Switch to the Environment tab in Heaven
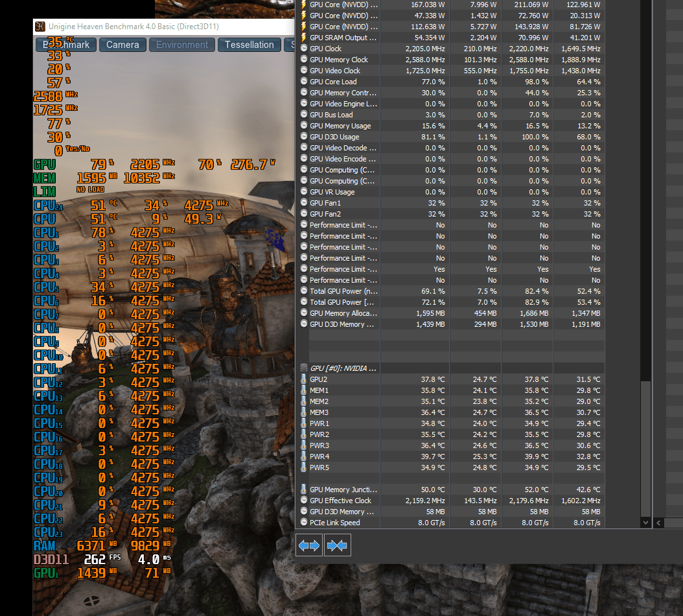The width and height of the screenshot is (683, 616). pyautogui.click(x=182, y=45)
